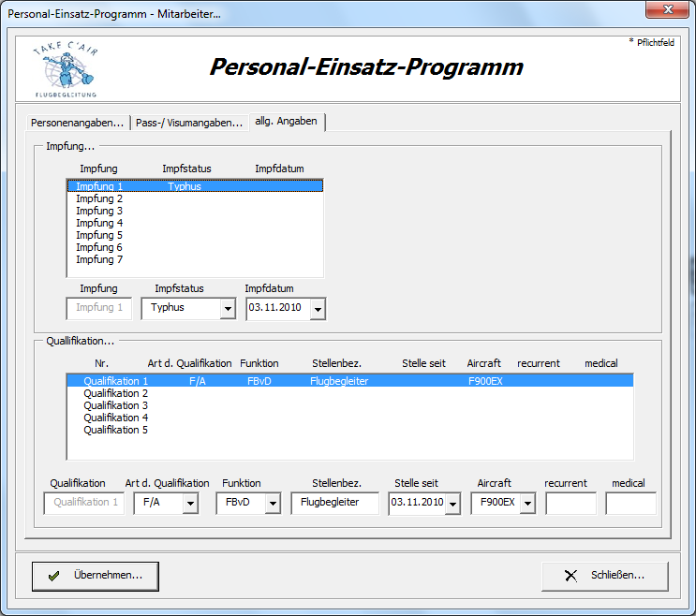The width and height of the screenshot is (696, 616).
Task: Expand the Aircraft F900EX dropdown
Action: coord(526,504)
